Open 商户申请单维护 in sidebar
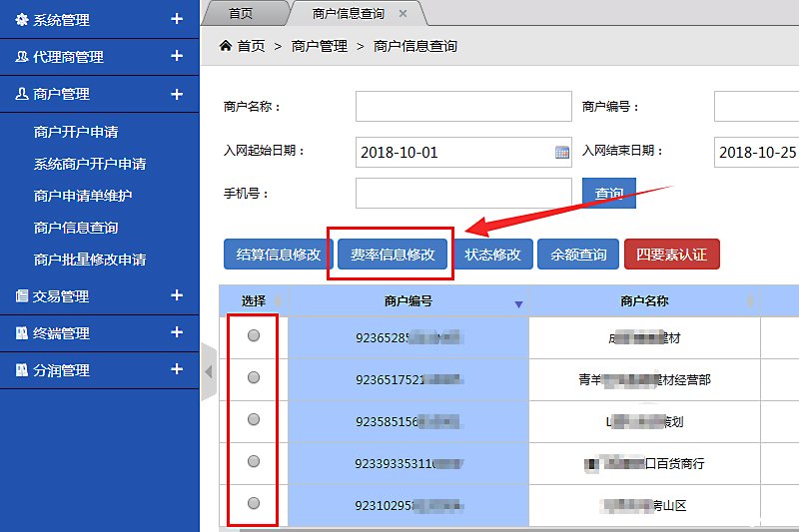Viewport: 799px width, 532px height. coord(83,196)
